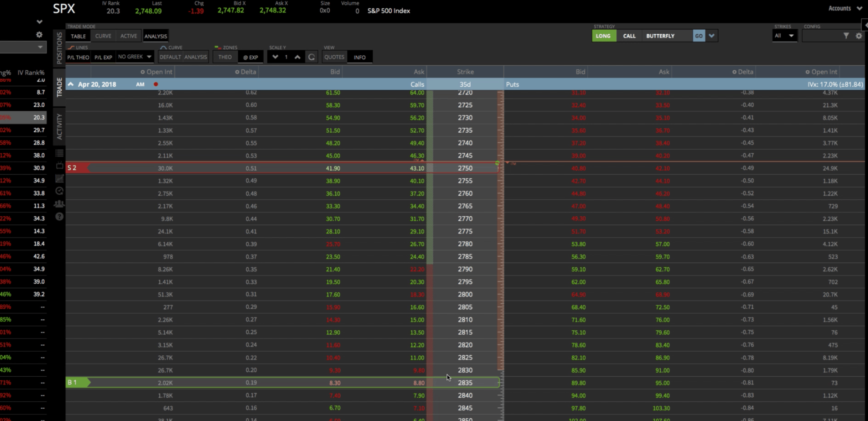Open the config settings gear icon
The width and height of the screenshot is (868, 421).
click(x=859, y=36)
